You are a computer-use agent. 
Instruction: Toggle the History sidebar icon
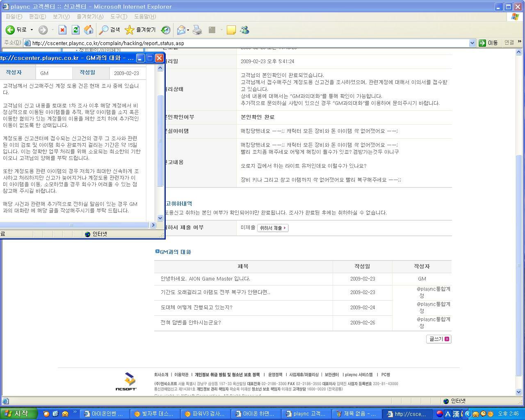165,30
